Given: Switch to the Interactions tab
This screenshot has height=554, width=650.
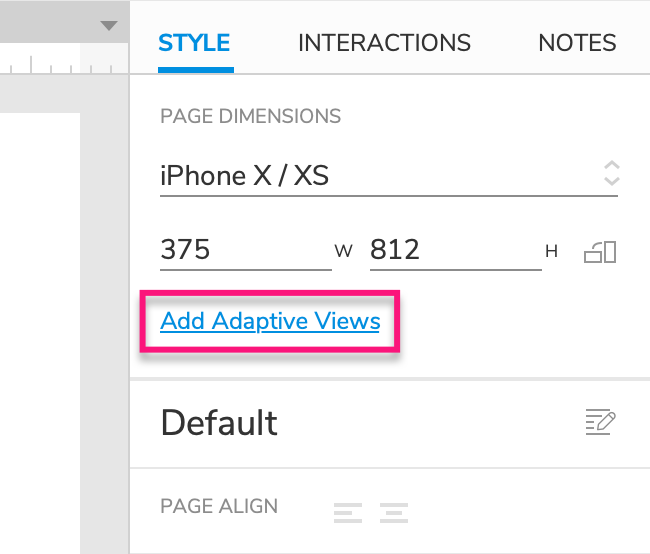Looking at the screenshot, I should (384, 43).
